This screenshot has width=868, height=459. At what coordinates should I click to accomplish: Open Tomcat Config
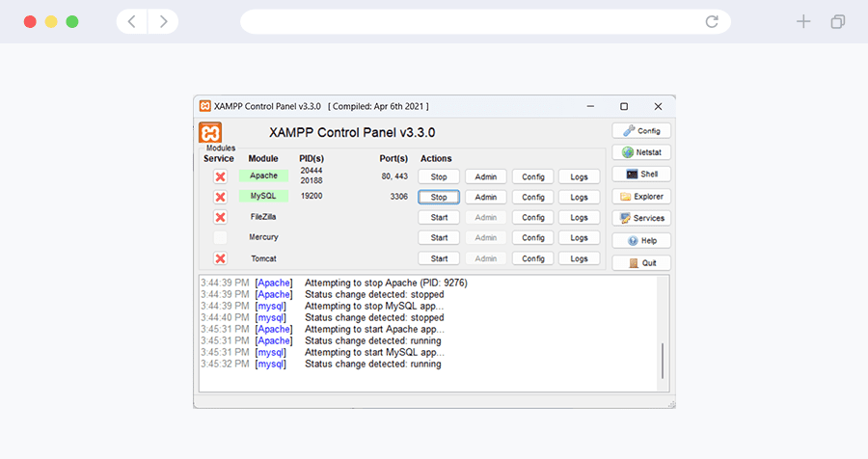point(533,258)
